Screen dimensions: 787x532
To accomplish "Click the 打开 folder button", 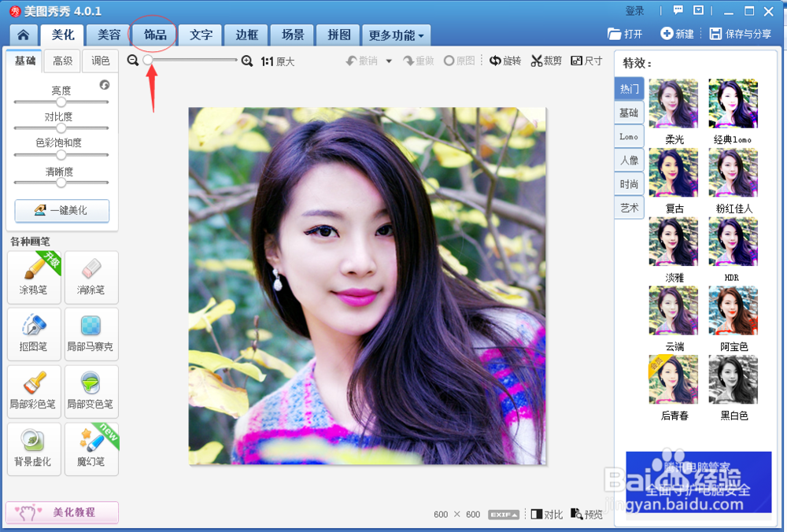I will click(625, 34).
